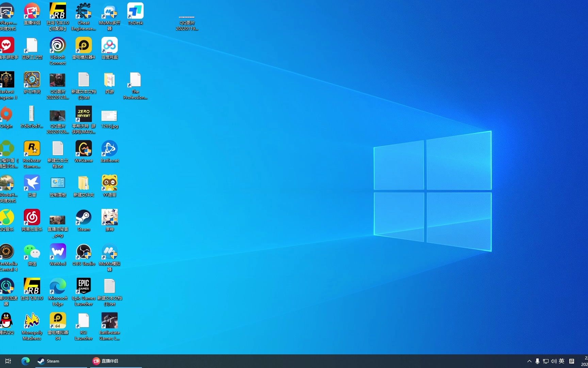Open 百度网盘 desktop icon

110,48
